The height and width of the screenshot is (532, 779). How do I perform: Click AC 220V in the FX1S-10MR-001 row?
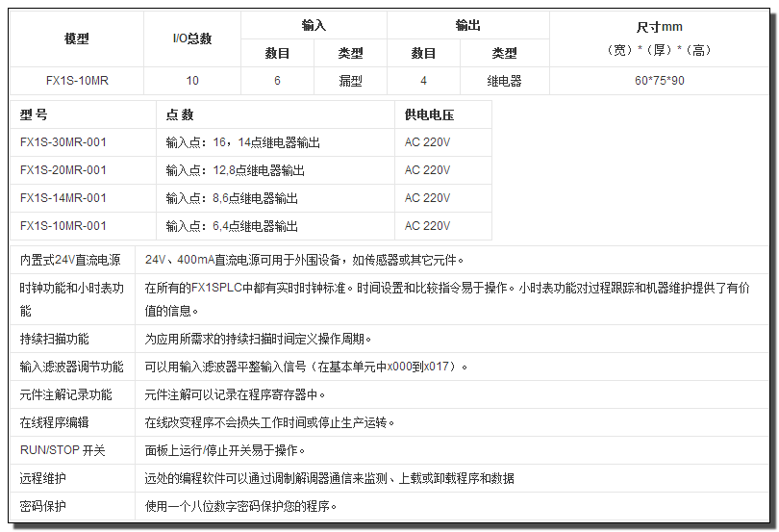(427, 226)
